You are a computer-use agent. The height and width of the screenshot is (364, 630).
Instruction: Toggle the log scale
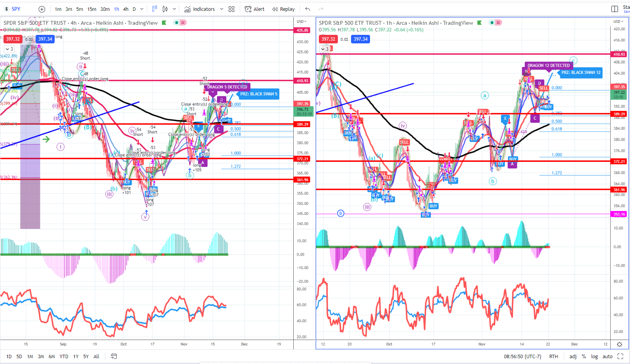tap(594, 357)
